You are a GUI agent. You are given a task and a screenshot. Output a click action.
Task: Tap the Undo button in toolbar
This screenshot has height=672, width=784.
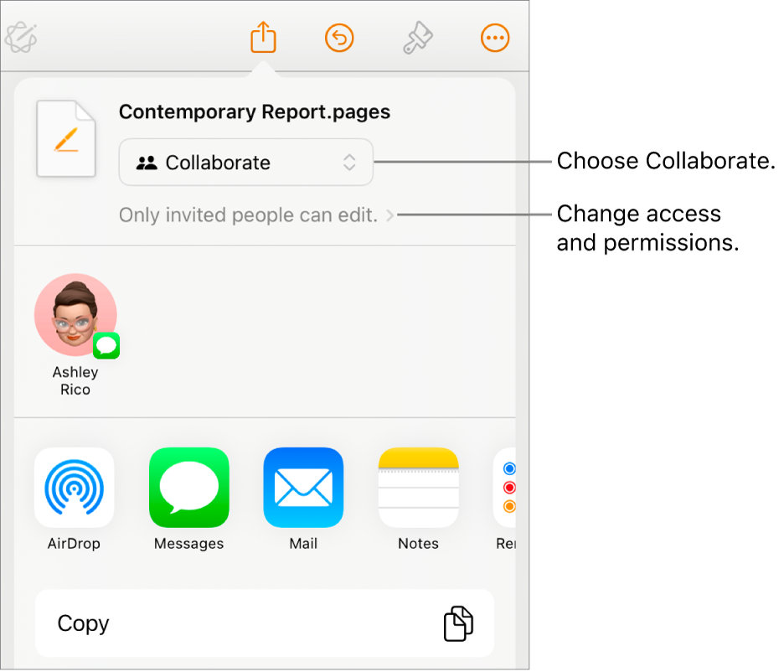[x=339, y=38]
